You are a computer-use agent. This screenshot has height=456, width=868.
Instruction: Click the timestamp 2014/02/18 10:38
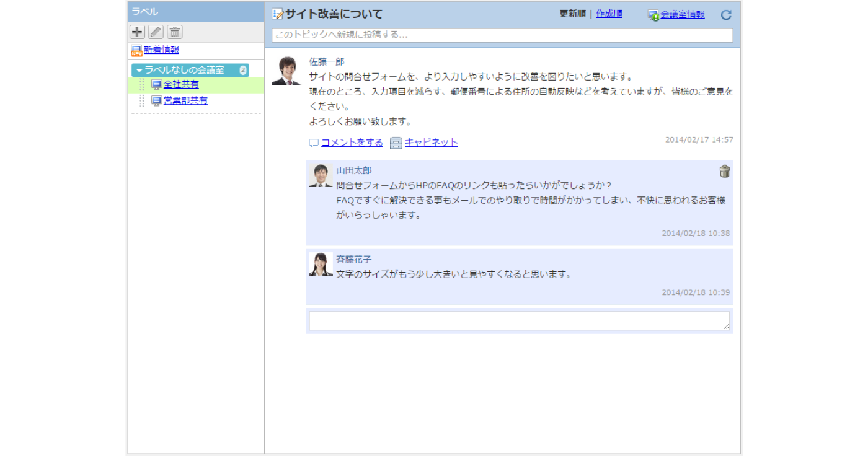click(x=696, y=234)
